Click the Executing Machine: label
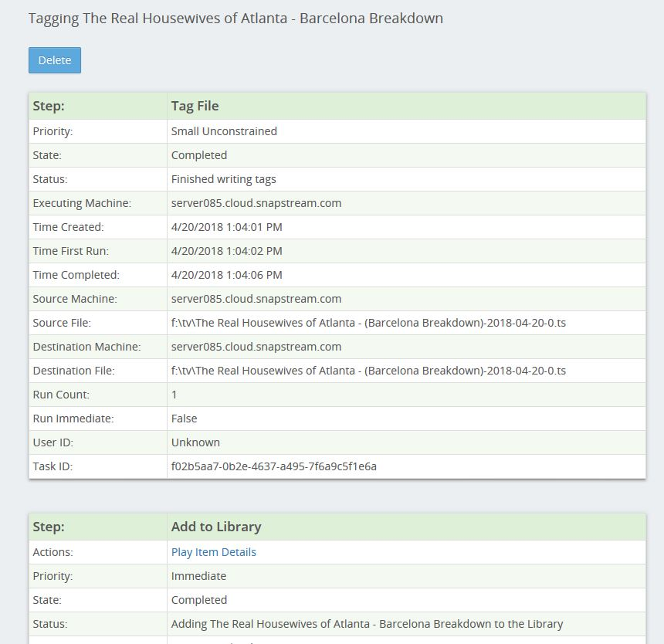664x644 pixels. [x=82, y=203]
